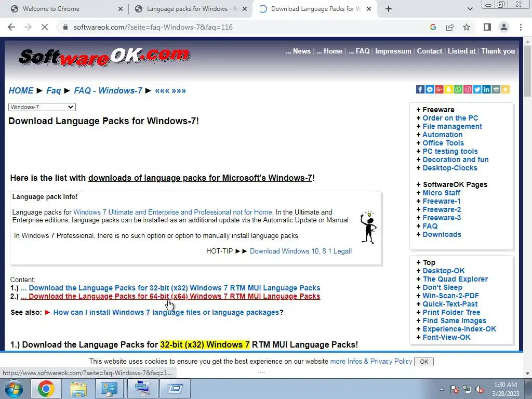Viewport: 532px width, 399px height.
Task: Share on Twitter bird icon
Action: (477, 89)
